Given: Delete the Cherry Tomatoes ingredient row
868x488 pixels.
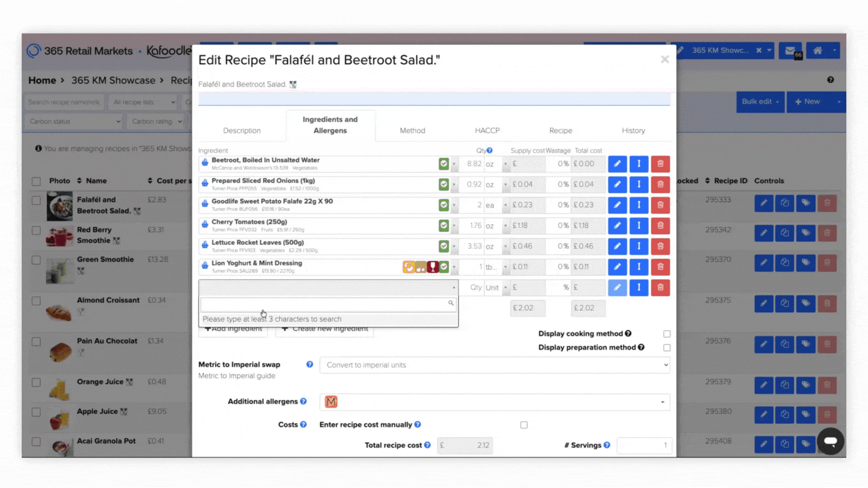Looking at the screenshot, I should coord(660,225).
